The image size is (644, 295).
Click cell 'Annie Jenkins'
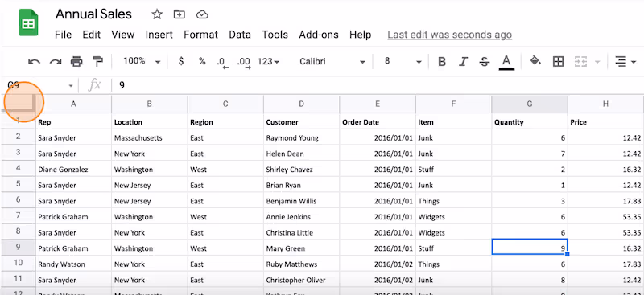click(301, 217)
